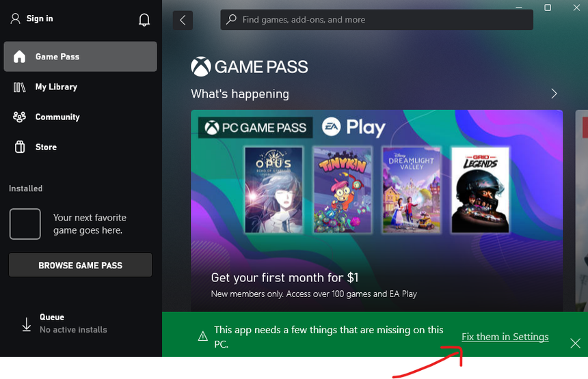Expand What's happening with the chevron
588x379 pixels.
pyautogui.click(x=554, y=94)
